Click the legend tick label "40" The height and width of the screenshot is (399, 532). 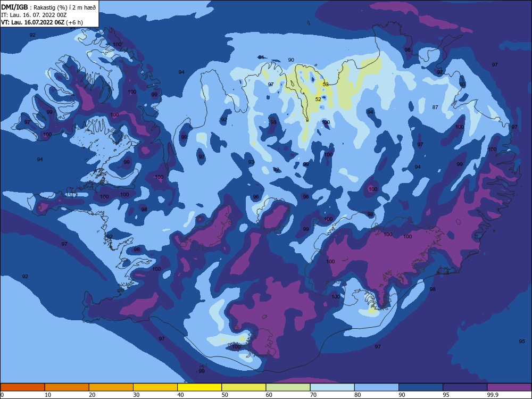[x=180, y=395]
